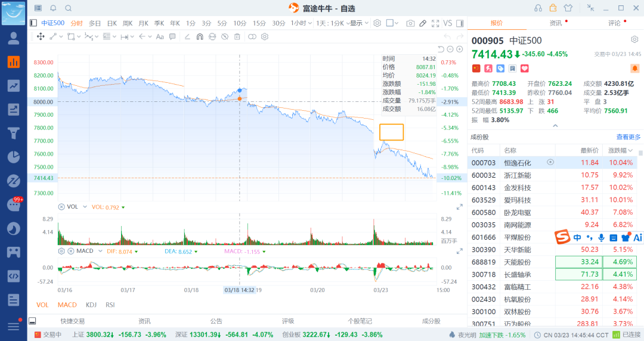Select the 日K period tab

click(x=112, y=23)
